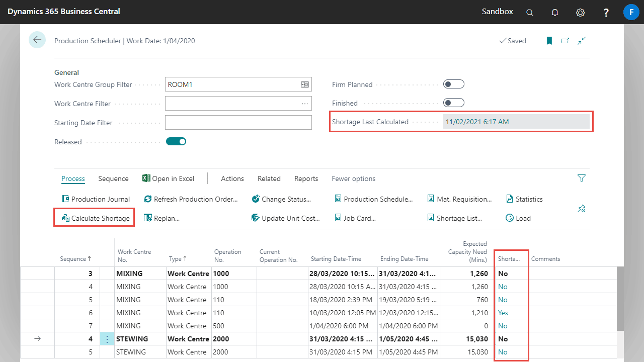
Task: Open the Reports menu
Action: (306, 178)
